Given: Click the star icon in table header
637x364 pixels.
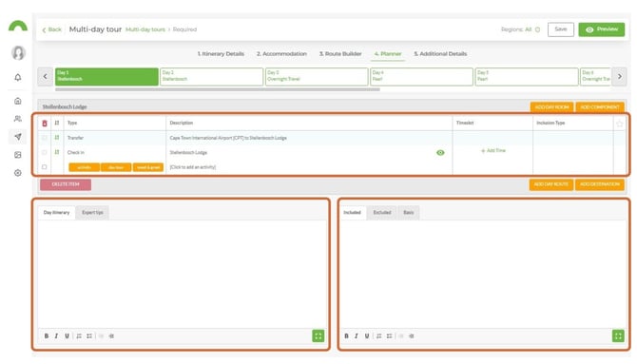Looking at the screenshot, I should point(620,124).
